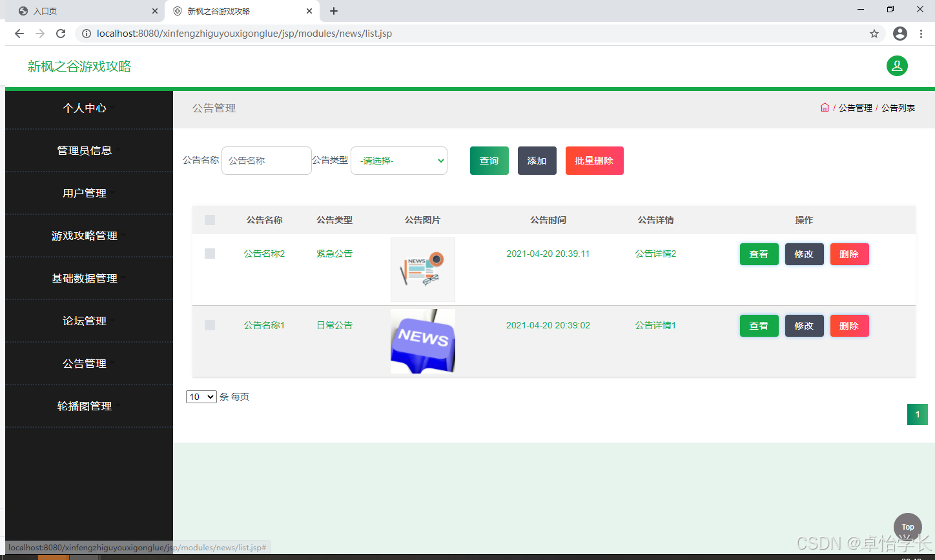The width and height of the screenshot is (935, 560).
Task: Reload the page with refresh icon
Action: tap(61, 34)
